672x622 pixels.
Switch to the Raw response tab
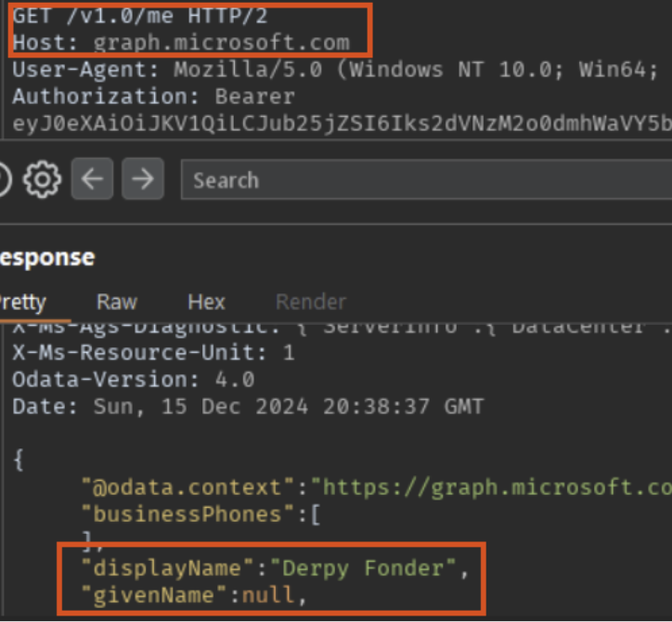pos(117,302)
